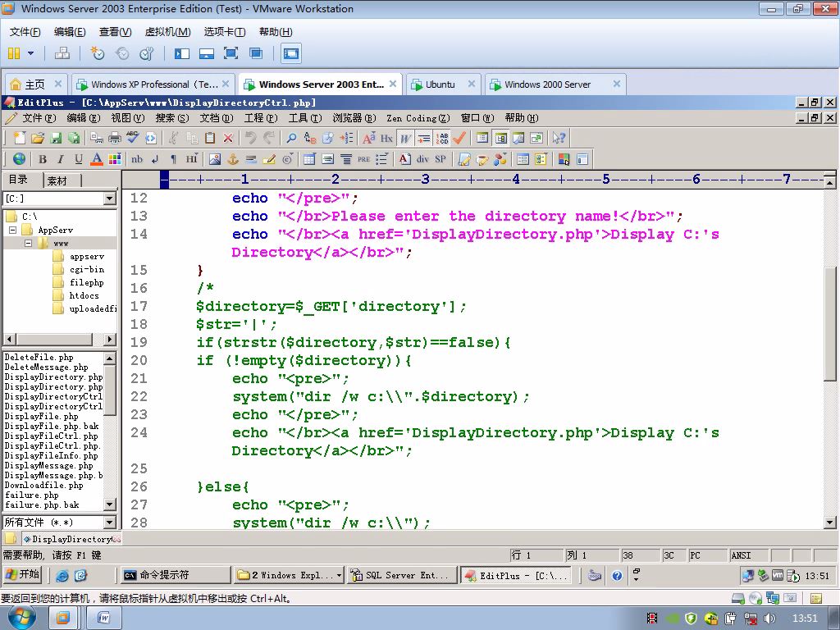Insert a paragraph tag with ¶ icon

click(x=173, y=159)
